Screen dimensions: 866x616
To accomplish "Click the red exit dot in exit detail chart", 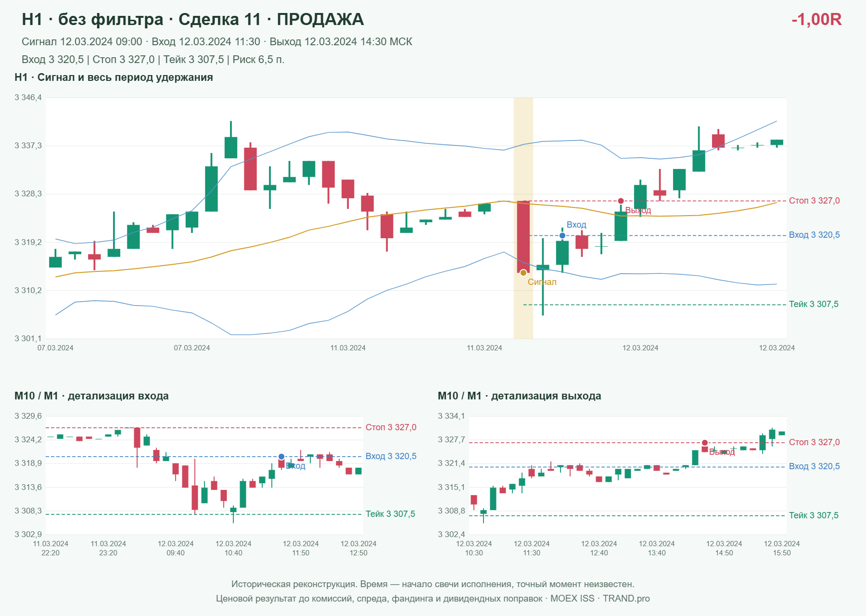I will (705, 443).
